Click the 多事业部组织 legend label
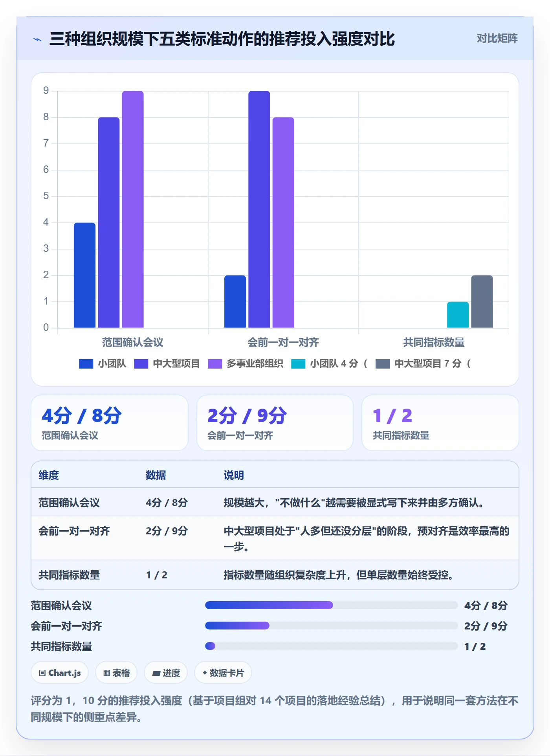The height and width of the screenshot is (756, 550). pyautogui.click(x=255, y=364)
